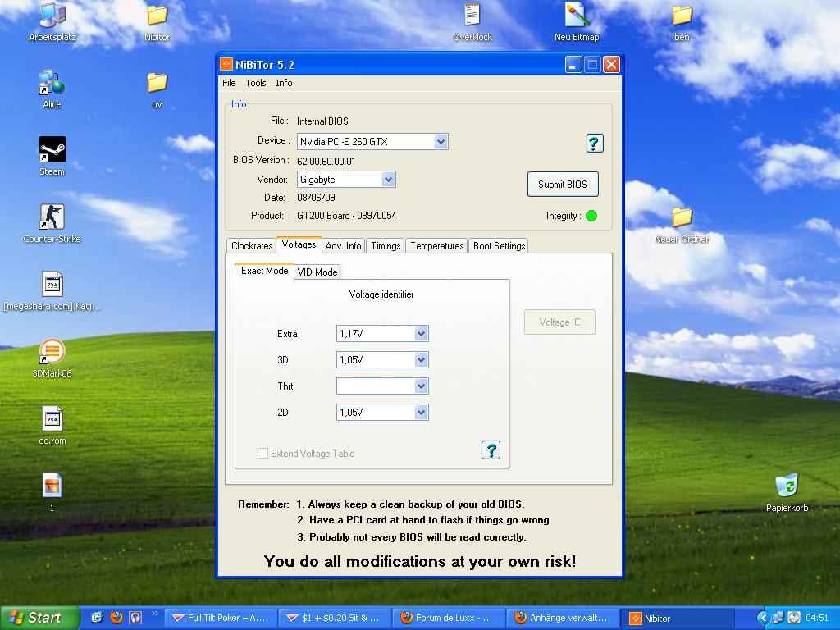This screenshot has height=630, width=840.
Task: Switch to Full Tilt Poker taskbar window
Action: (221, 618)
